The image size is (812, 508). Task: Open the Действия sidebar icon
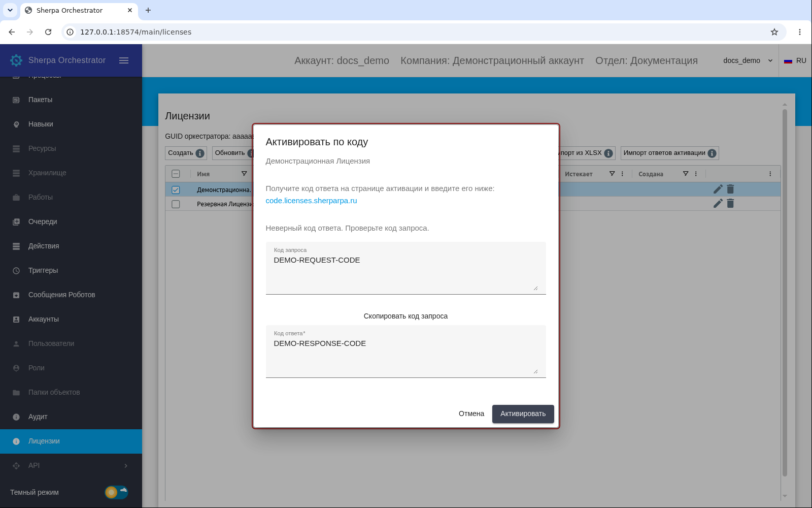pos(16,246)
